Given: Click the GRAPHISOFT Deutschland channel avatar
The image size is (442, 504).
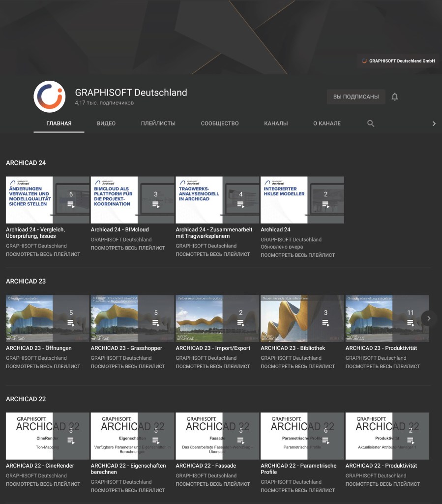Looking at the screenshot, I should click(50, 96).
